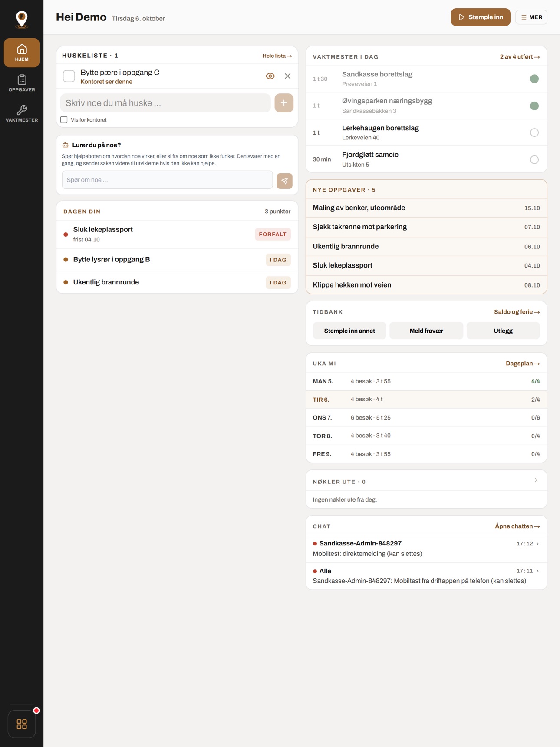Viewport: 560px width, 747px height.
Task: Open the Dagsplan link
Action: (x=523, y=364)
